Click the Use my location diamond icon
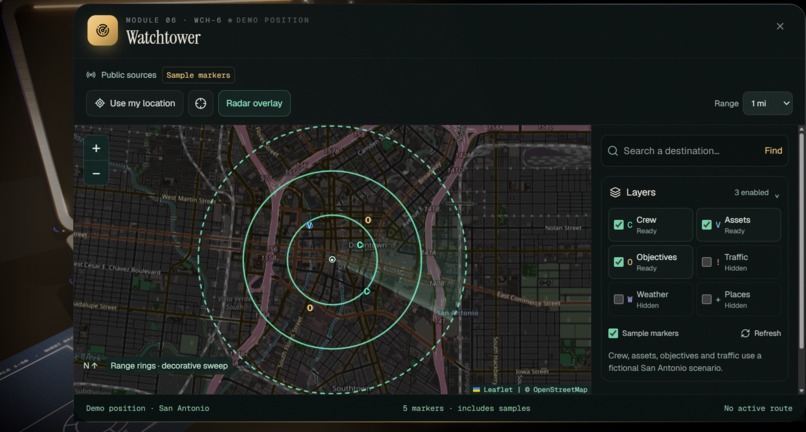Image resolution: width=806 pixels, height=432 pixels. 100,103
